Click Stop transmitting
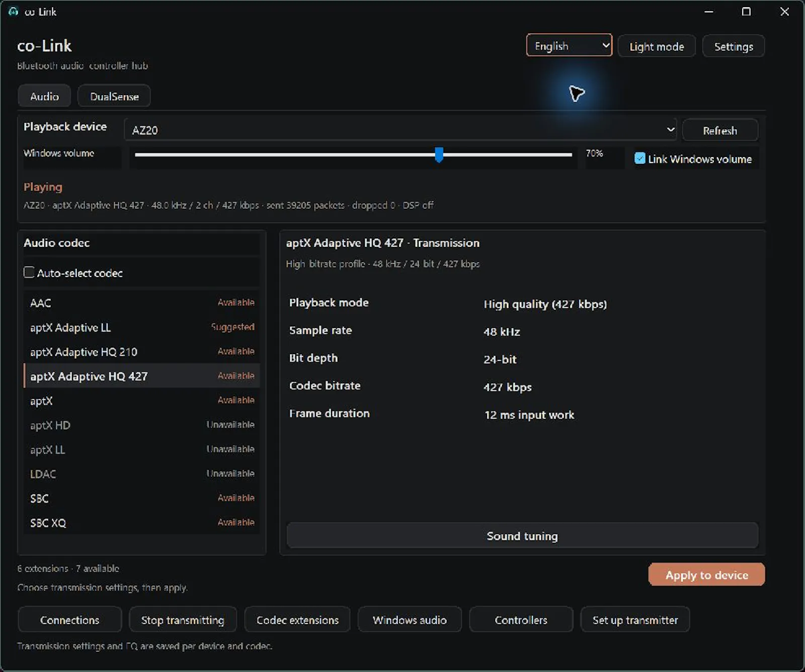The height and width of the screenshot is (672, 805). tap(183, 620)
